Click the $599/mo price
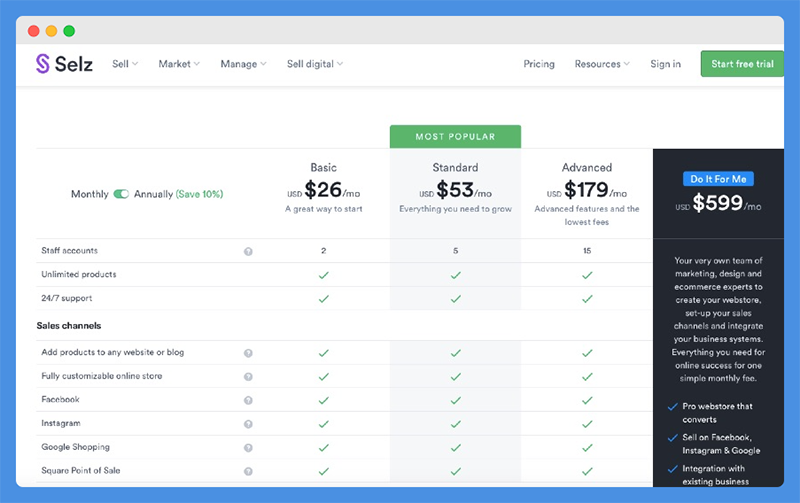 pos(718,204)
